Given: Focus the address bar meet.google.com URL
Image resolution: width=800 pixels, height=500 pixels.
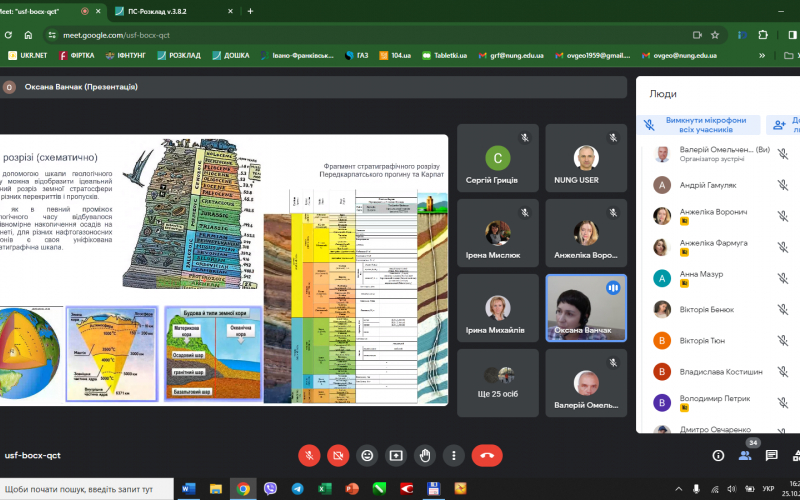Looking at the screenshot, I should tap(116, 35).
